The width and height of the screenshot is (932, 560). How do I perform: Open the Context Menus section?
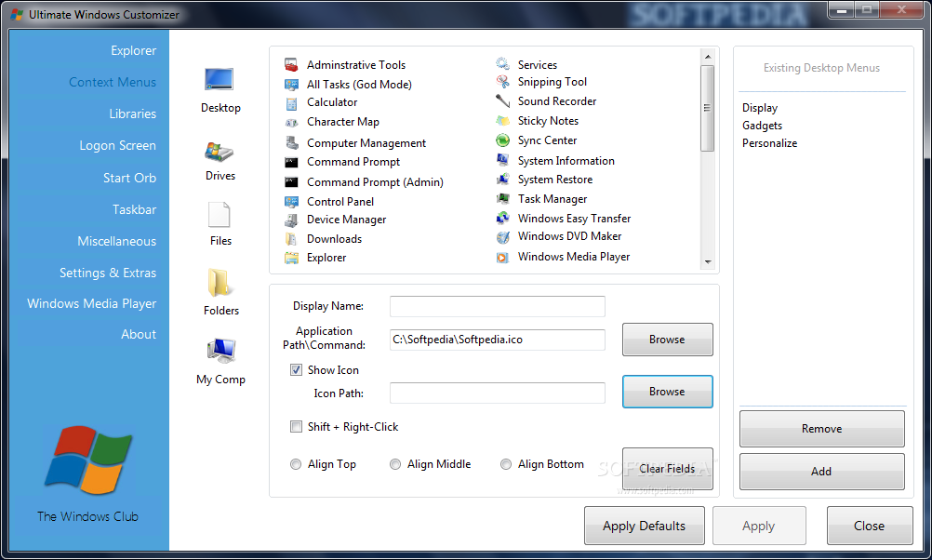point(113,82)
